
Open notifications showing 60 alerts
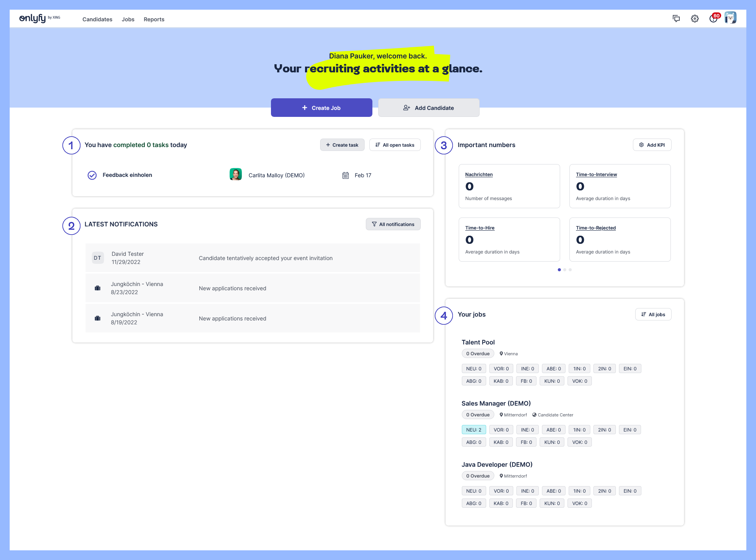pyautogui.click(x=713, y=18)
